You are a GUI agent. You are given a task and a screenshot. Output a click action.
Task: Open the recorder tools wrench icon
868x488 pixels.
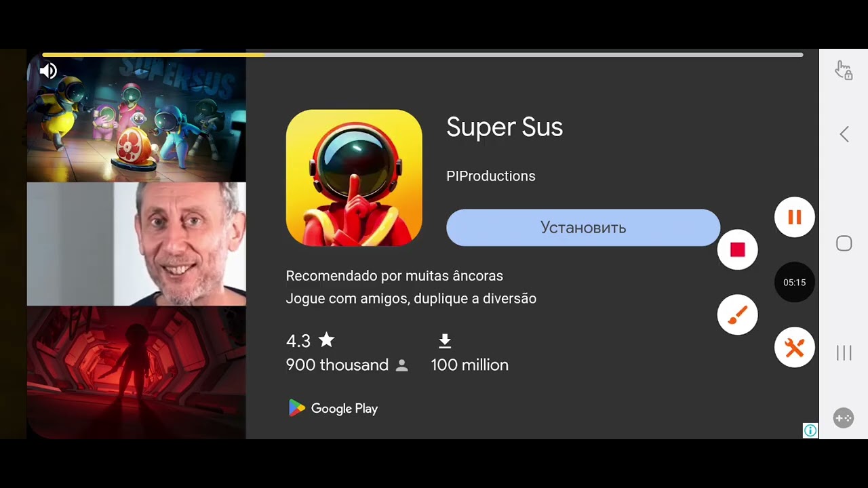pyautogui.click(x=794, y=347)
